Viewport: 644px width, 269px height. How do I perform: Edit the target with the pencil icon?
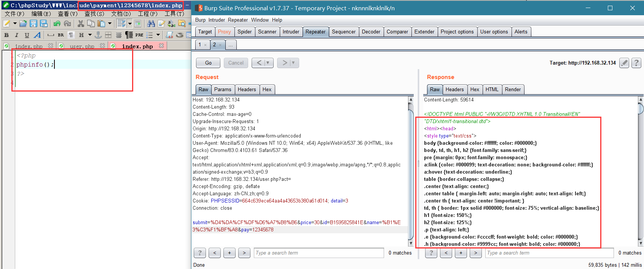tap(624, 63)
